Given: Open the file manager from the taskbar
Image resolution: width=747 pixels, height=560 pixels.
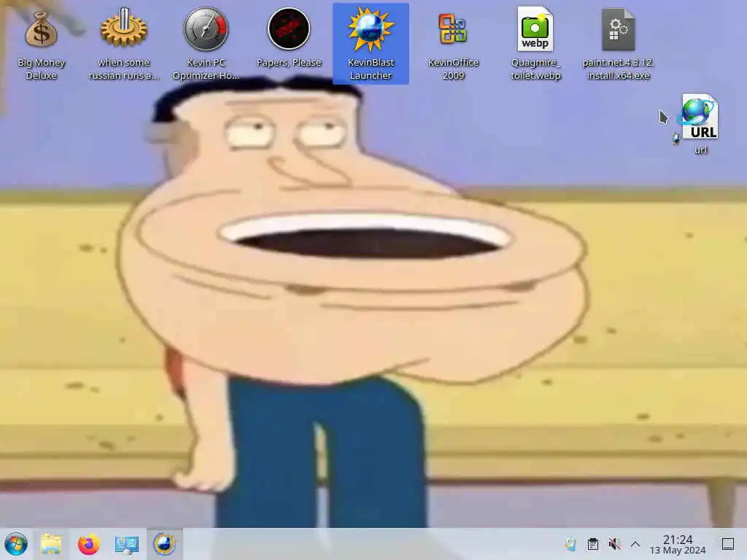Looking at the screenshot, I should (51, 544).
